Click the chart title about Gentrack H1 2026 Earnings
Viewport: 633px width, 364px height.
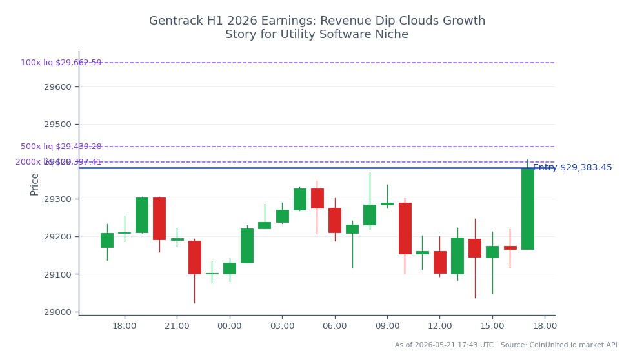(317, 27)
